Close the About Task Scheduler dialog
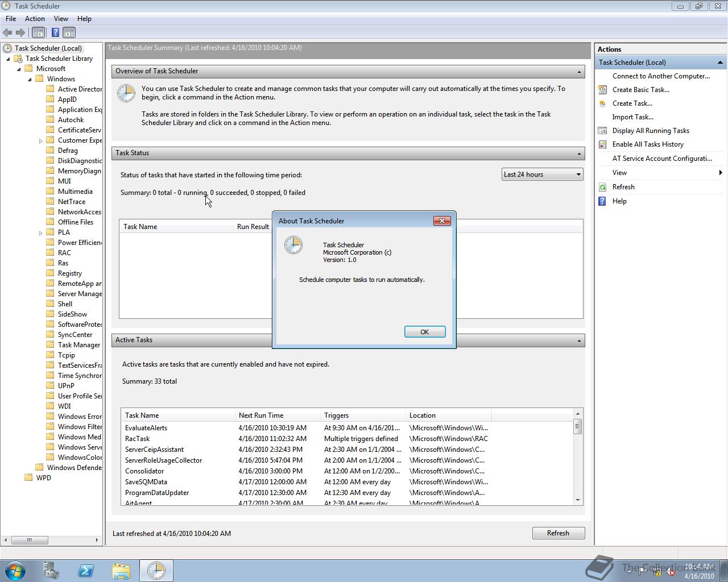728x582 pixels. point(442,221)
